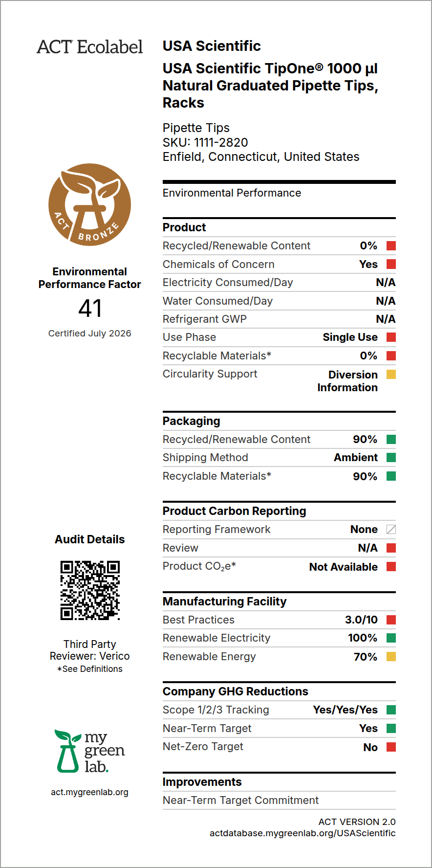Click green swatch beside Shipping Method Ambient
The height and width of the screenshot is (868, 432).
[x=391, y=458]
